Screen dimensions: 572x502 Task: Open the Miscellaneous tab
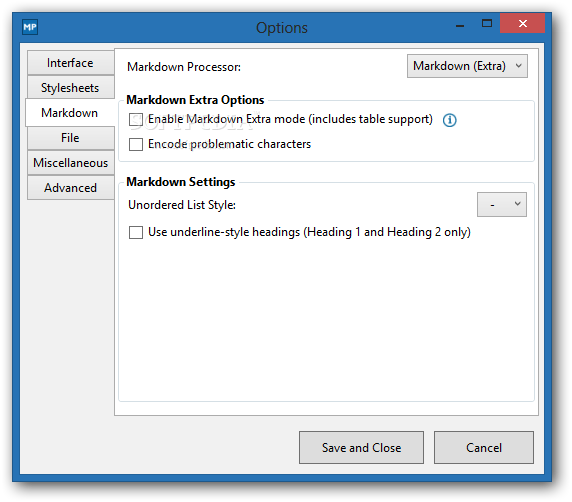tap(70, 163)
